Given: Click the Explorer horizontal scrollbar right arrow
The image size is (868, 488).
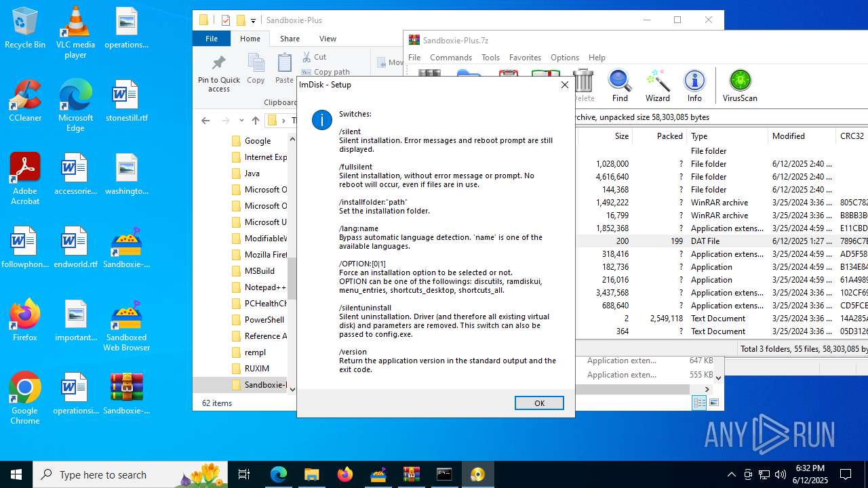Looking at the screenshot, I should pyautogui.click(x=707, y=389).
